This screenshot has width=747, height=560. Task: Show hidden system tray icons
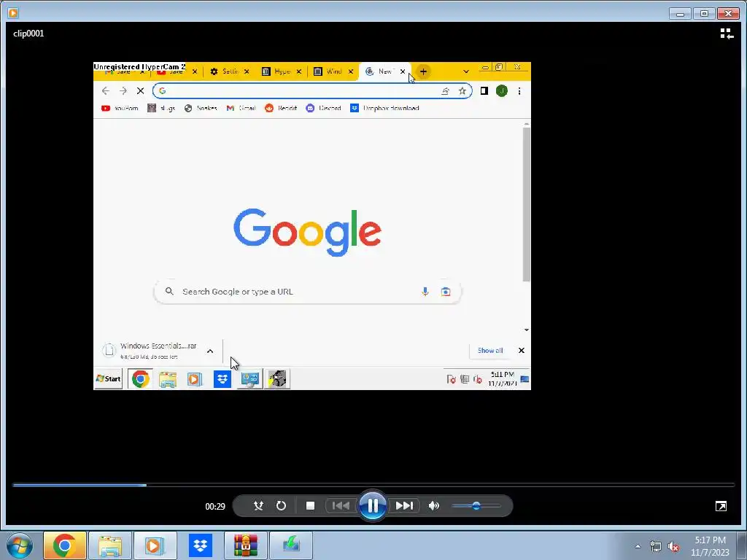coord(638,546)
